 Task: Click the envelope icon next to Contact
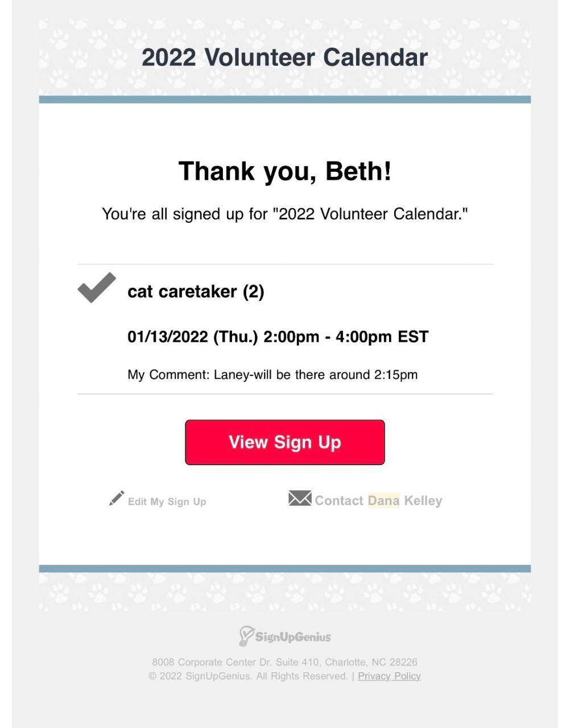(300, 499)
